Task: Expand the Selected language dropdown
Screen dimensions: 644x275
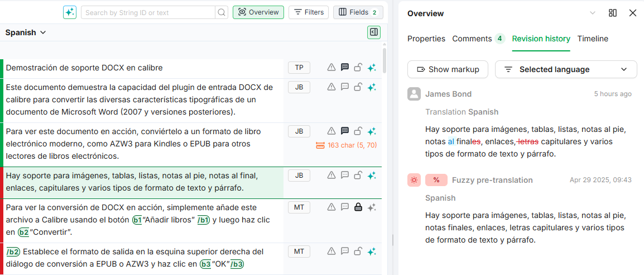Action: (566, 69)
